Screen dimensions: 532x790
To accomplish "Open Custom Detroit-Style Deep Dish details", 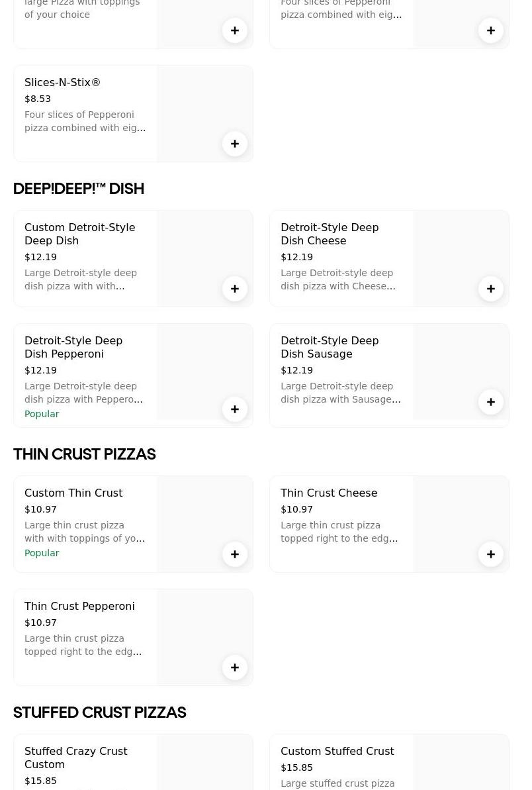I will tap(79, 234).
